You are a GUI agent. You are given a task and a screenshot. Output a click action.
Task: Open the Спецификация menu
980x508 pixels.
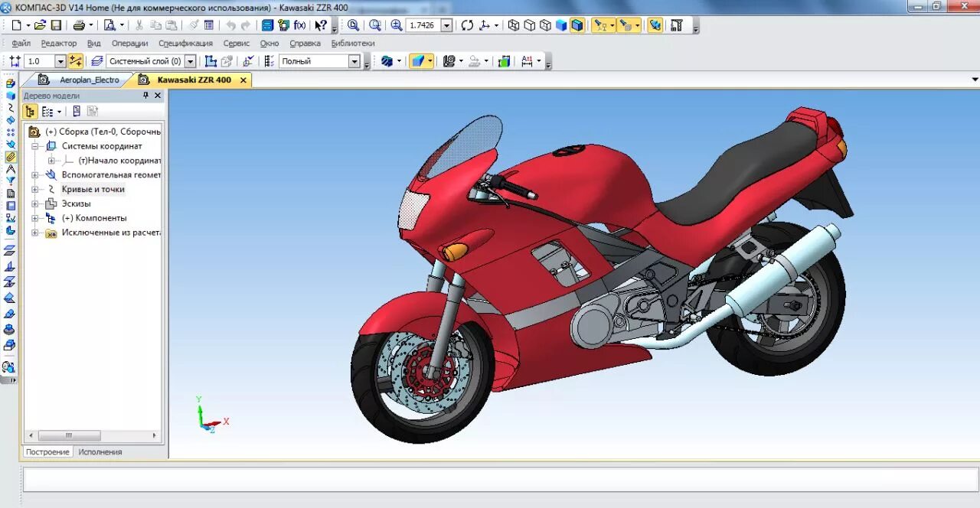coord(185,44)
